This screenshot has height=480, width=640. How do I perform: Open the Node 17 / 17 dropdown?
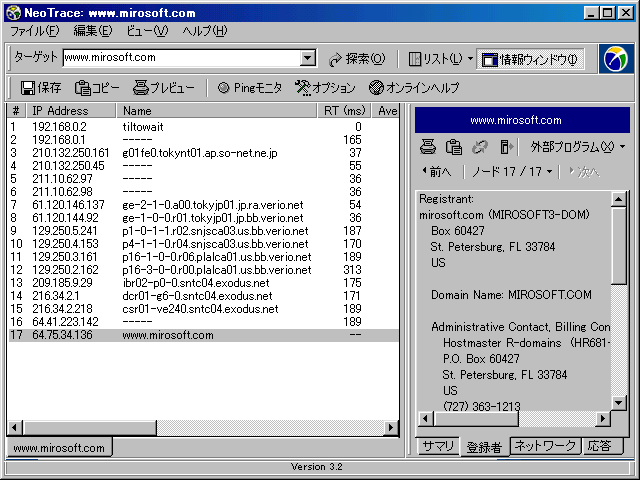[512, 172]
